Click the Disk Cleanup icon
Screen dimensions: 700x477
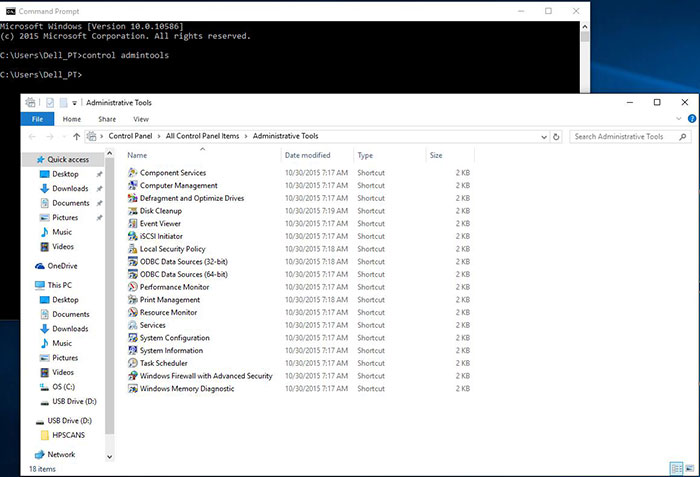coord(133,211)
